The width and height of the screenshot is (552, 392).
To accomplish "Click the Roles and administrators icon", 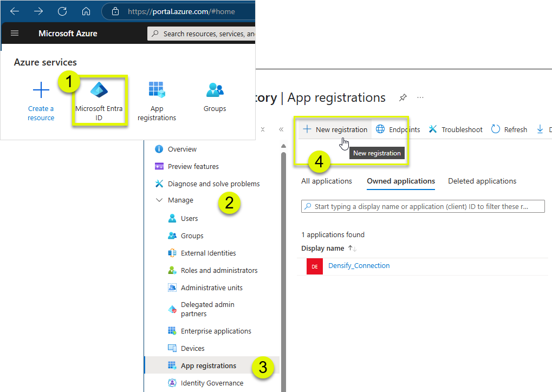I will [172, 270].
